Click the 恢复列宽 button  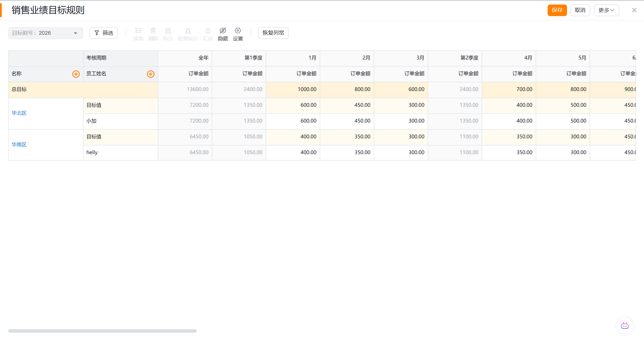pyautogui.click(x=273, y=33)
